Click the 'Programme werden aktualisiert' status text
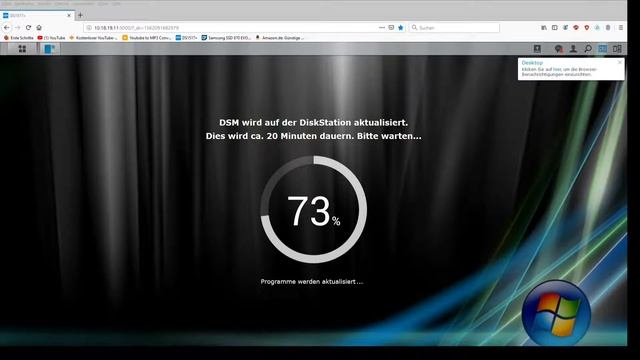 point(311,282)
